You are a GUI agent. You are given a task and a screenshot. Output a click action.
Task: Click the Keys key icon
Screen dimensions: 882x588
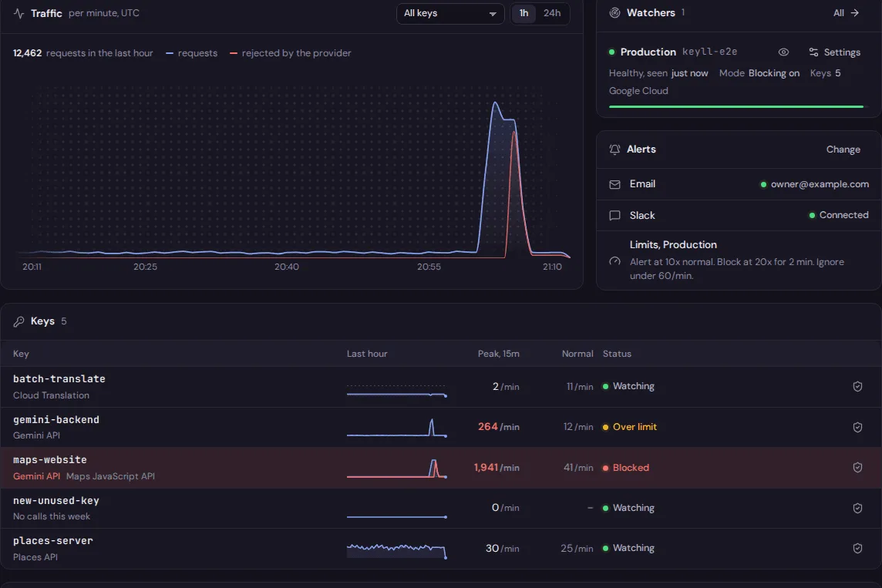(19, 321)
